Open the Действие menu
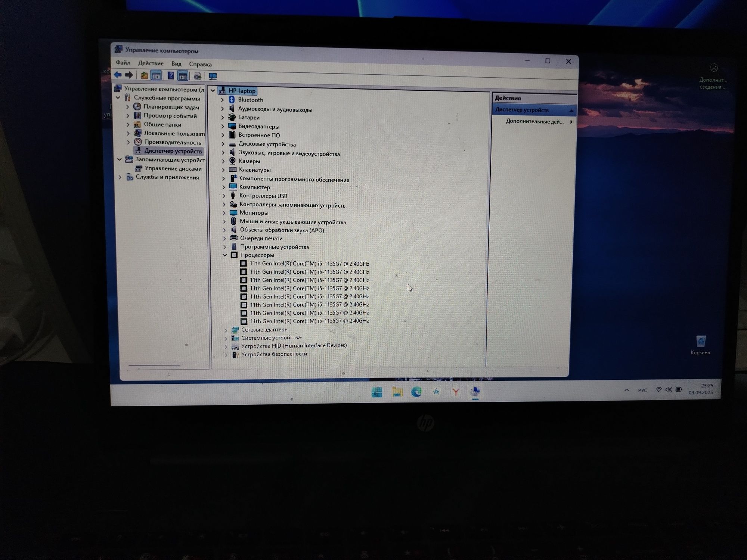Screen dimensions: 747x560 [151, 63]
